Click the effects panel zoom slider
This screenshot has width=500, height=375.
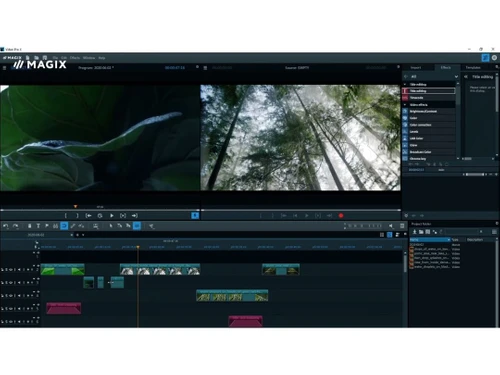click(x=476, y=174)
